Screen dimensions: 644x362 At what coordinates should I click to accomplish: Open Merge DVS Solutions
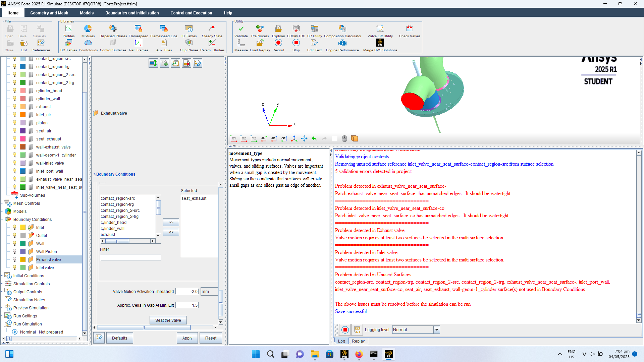tap(380, 45)
